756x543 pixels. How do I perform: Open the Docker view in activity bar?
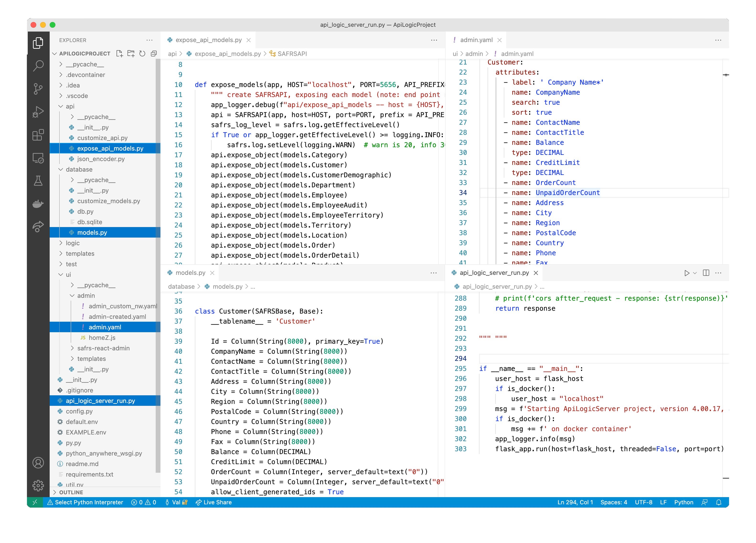tap(38, 204)
